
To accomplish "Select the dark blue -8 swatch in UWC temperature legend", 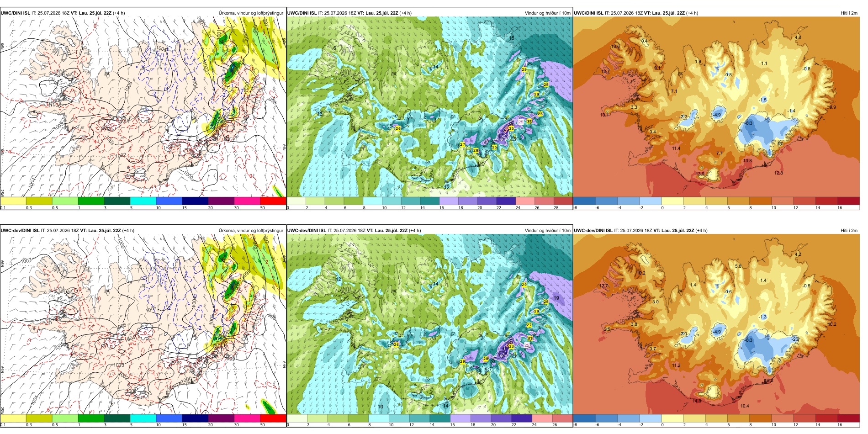I will [x=584, y=201].
